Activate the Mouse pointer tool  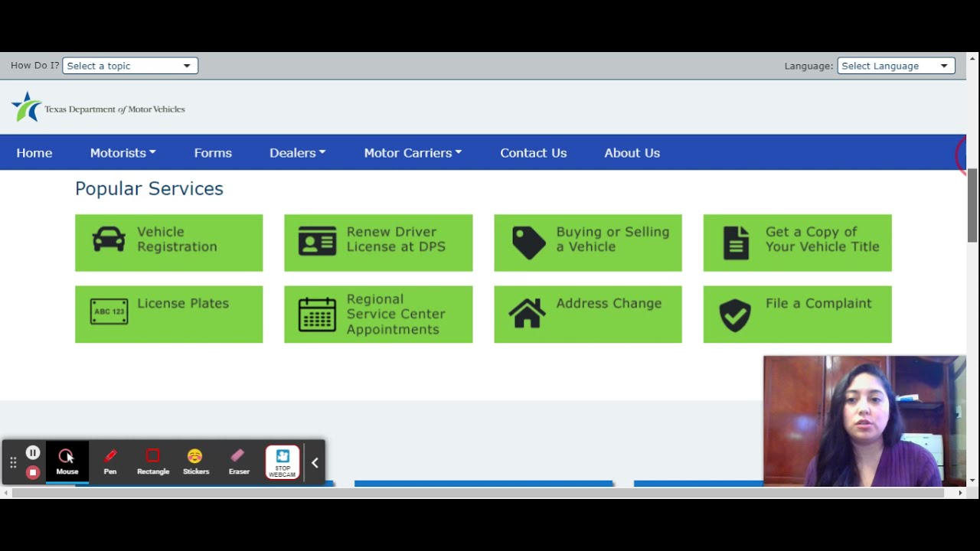pos(67,461)
